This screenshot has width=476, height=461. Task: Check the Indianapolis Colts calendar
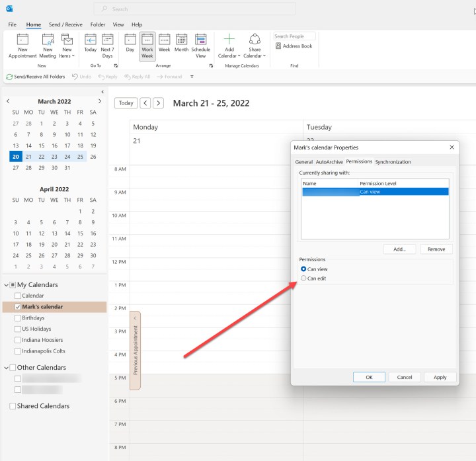18,351
